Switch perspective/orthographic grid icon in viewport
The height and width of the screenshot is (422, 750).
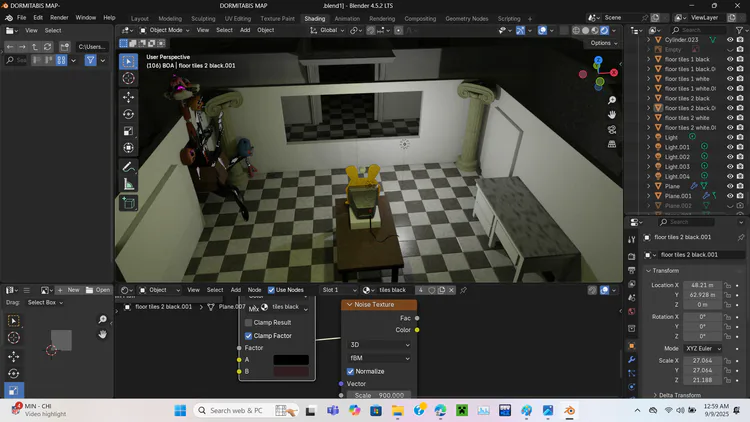pos(612,144)
